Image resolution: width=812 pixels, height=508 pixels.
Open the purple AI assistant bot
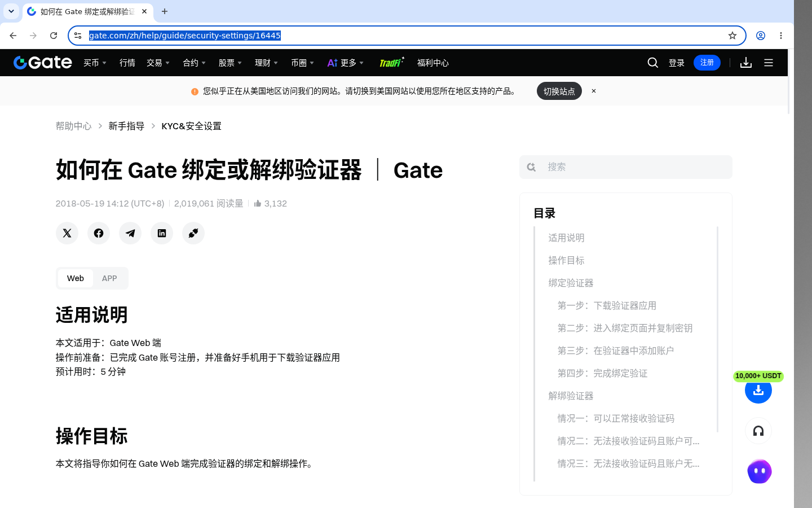(x=760, y=471)
